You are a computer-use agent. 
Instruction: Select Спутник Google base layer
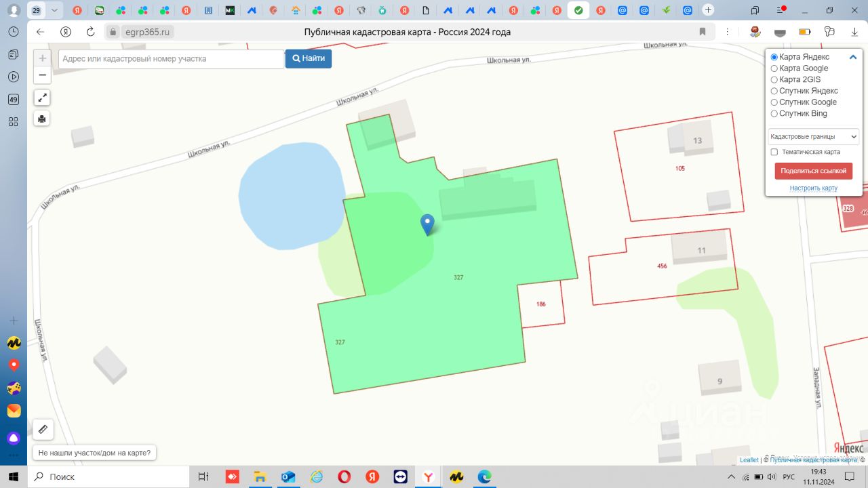click(774, 102)
